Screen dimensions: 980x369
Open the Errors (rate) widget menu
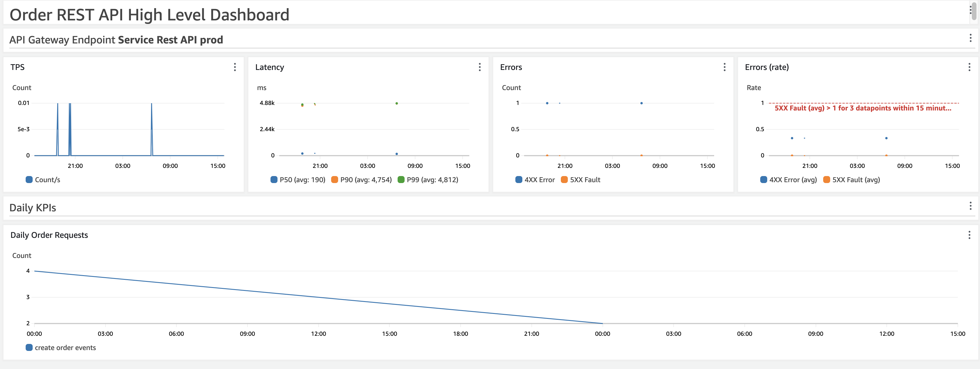[x=969, y=67]
